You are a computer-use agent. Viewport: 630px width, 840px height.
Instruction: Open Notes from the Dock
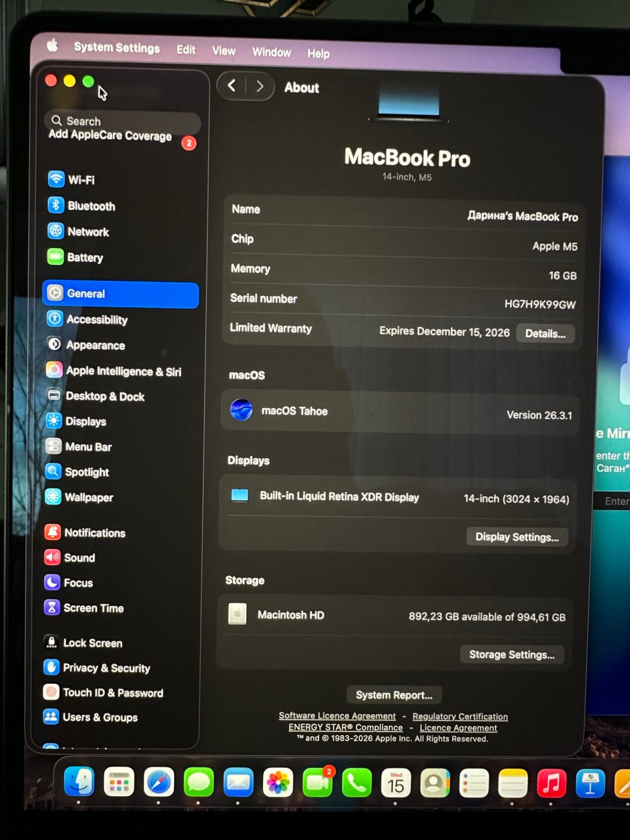pos(513,784)
